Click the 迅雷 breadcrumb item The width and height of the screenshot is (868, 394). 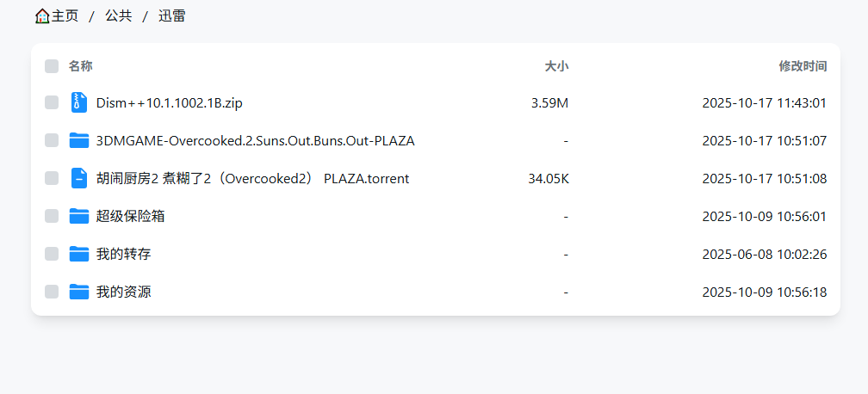[x=172, y=15]
